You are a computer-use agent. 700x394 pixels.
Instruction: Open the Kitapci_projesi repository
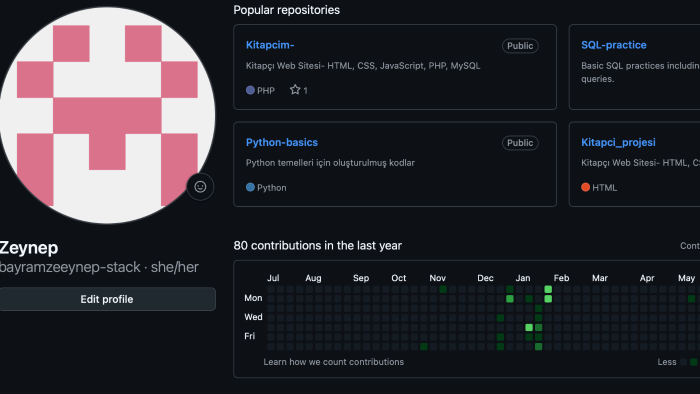pos(618,142)
